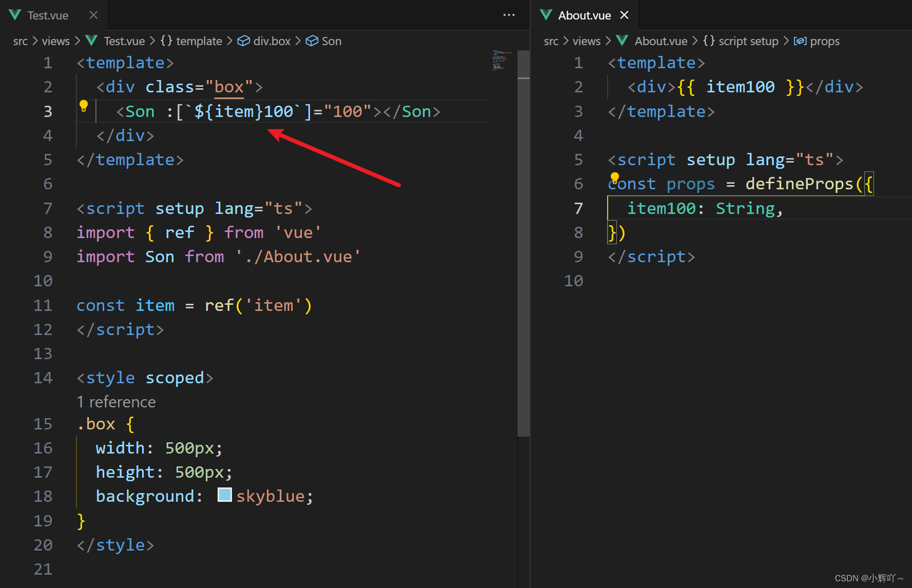The image size is (912, 588).
Task: Click the braces icon beside template breadcrumb
Action: pyautogui.click(x=166, y=41)
